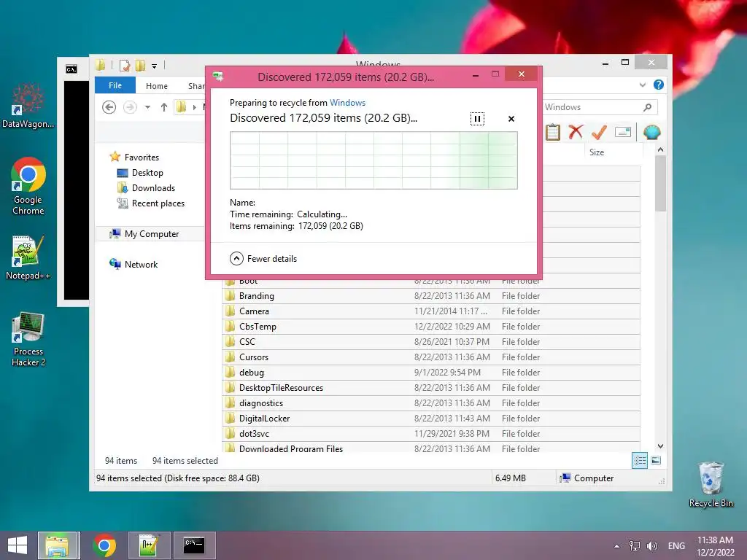Open the Process Hacker 2 desktop shortcut
The image size is (747, 560).
28,340
